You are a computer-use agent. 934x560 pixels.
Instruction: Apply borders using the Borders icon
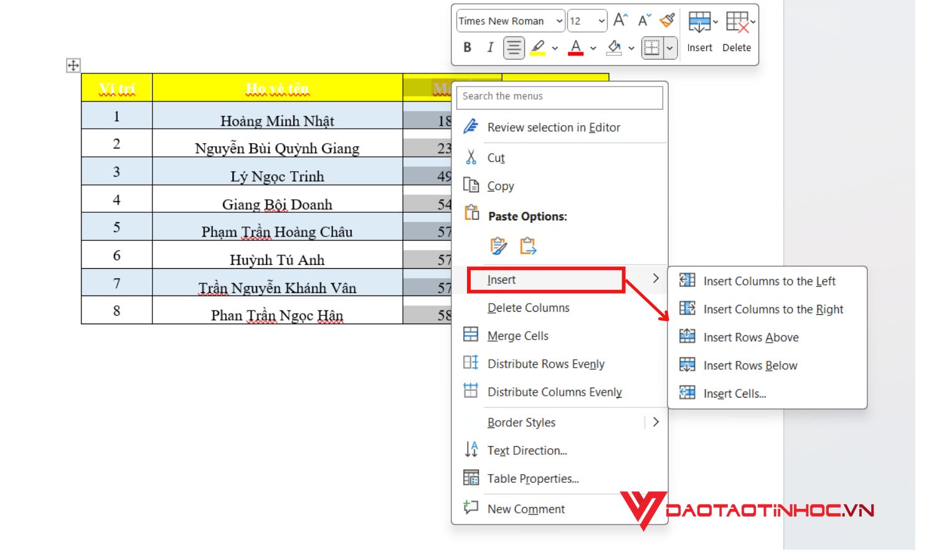tap(652, 48)
